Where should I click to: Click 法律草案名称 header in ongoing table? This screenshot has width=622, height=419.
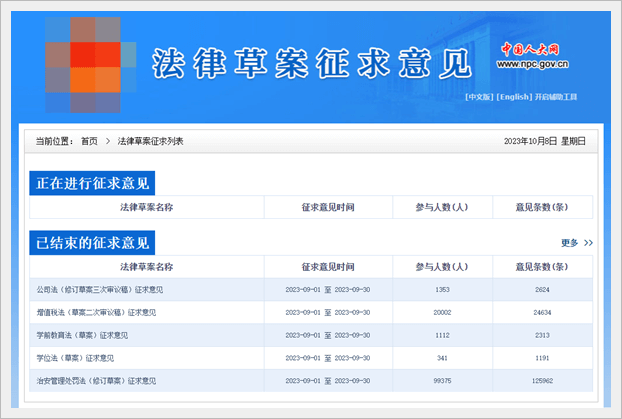pyautogui.click(x=147, y=207)
